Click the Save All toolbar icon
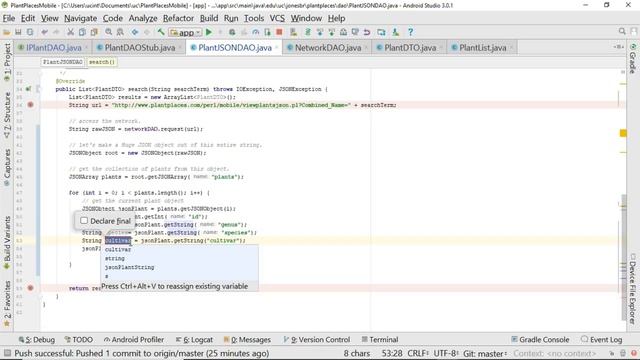 18,32
